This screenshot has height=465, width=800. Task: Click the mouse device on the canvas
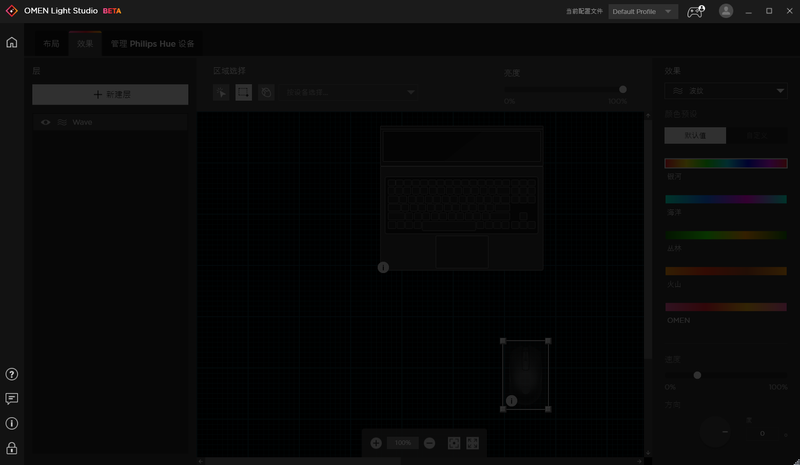coord(526,376)
